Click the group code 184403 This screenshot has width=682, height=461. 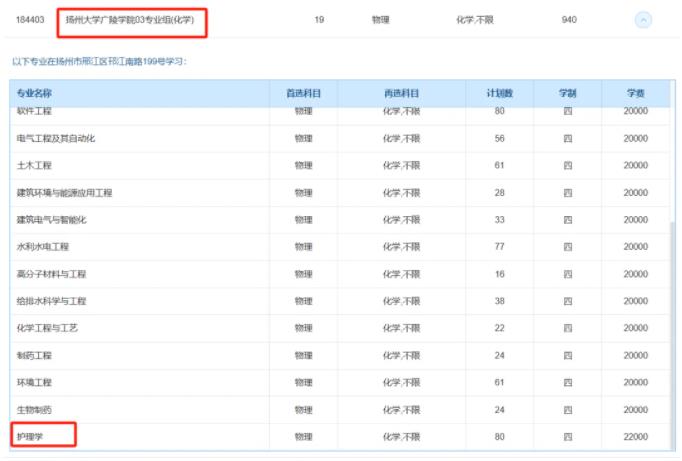pos(30,20)
